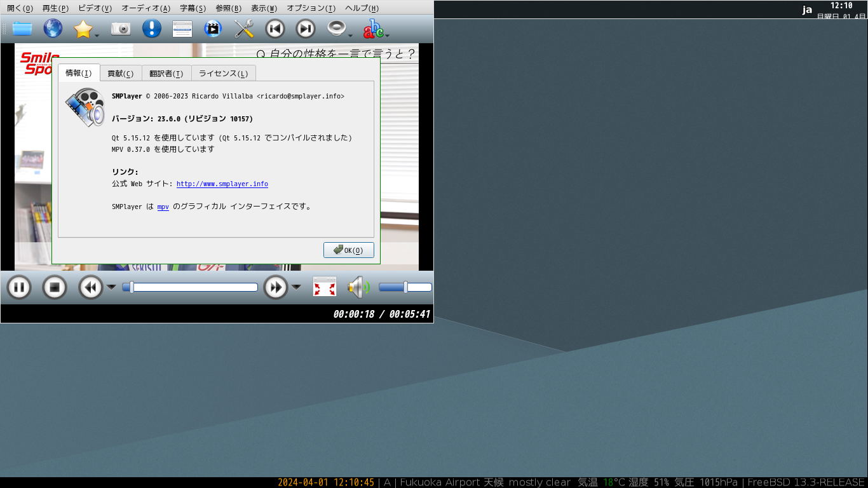Click the バージョン: 23.6.0 text
The height and width of the screenshot is (488, 868).
click(182, 119)
